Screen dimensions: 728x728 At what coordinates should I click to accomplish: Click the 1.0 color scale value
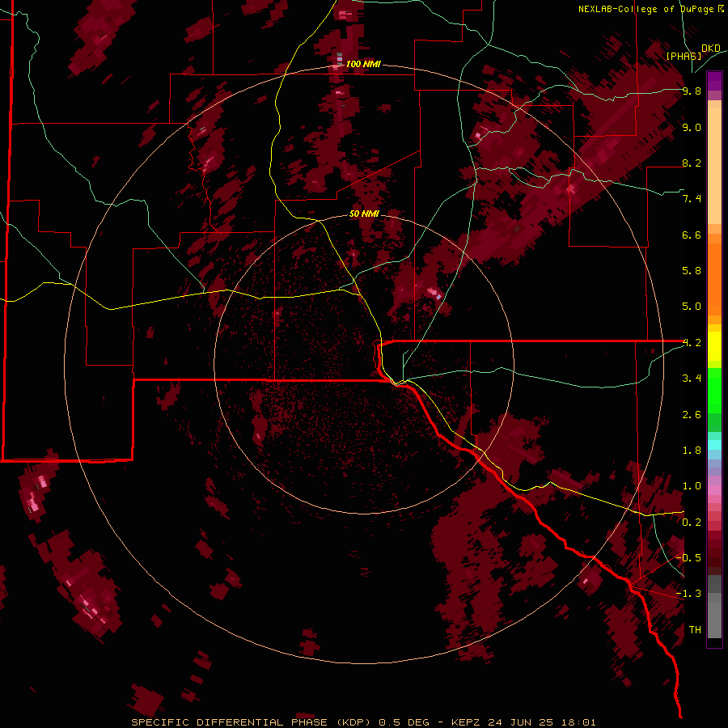pos(692,486)
